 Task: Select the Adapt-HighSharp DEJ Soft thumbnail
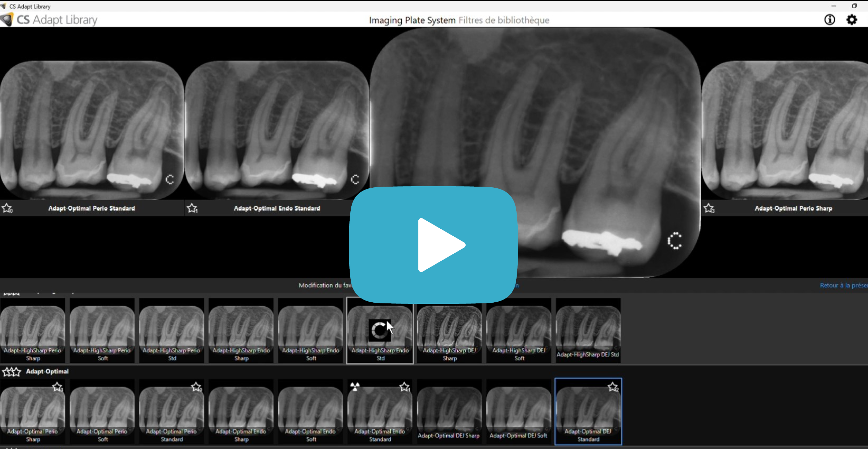click(519, 330)
